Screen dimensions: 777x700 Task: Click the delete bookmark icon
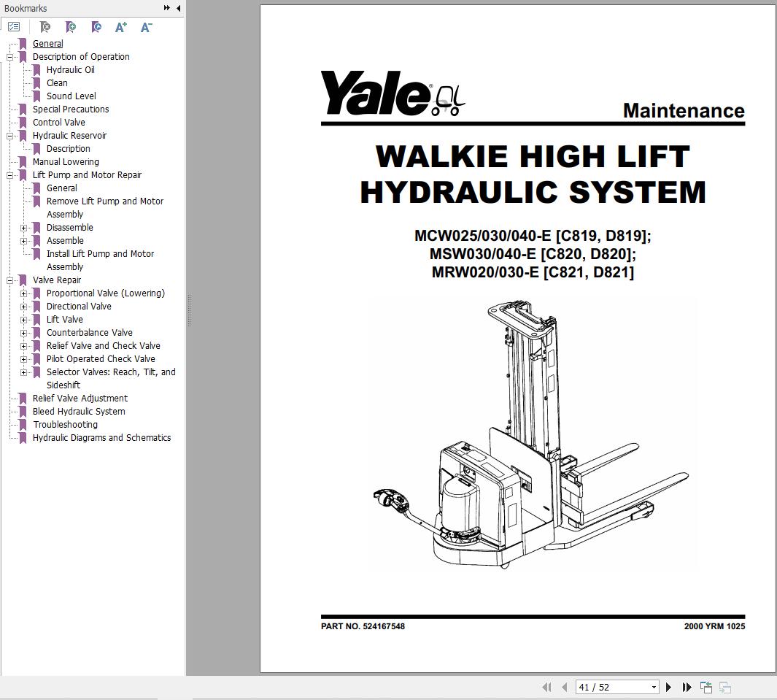coord(45,27)
